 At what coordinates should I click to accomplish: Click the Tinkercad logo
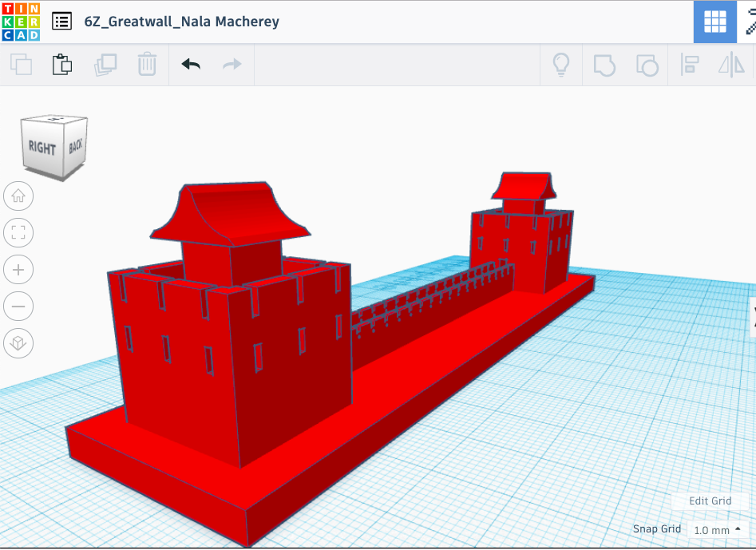tap(20, 22)
